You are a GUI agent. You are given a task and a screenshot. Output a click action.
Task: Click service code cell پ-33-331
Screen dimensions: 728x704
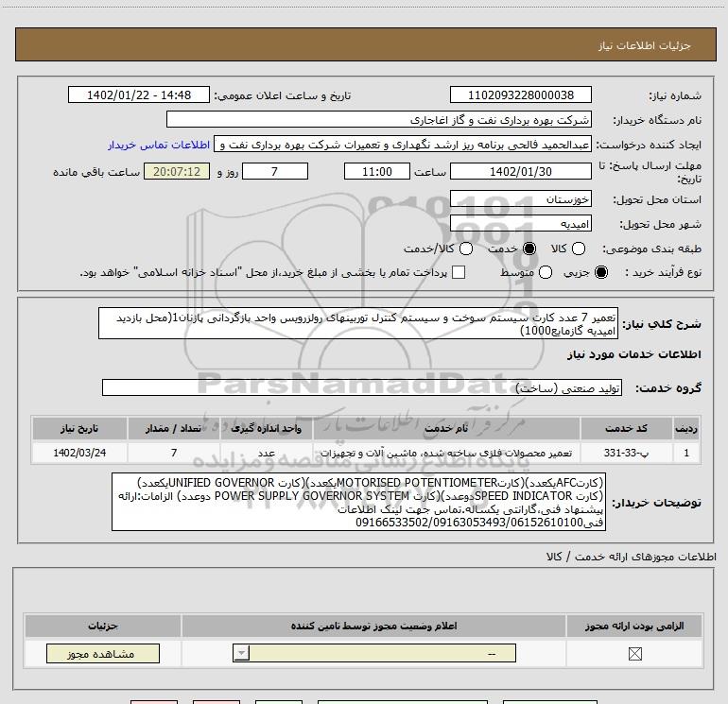(x=626, y=453)
